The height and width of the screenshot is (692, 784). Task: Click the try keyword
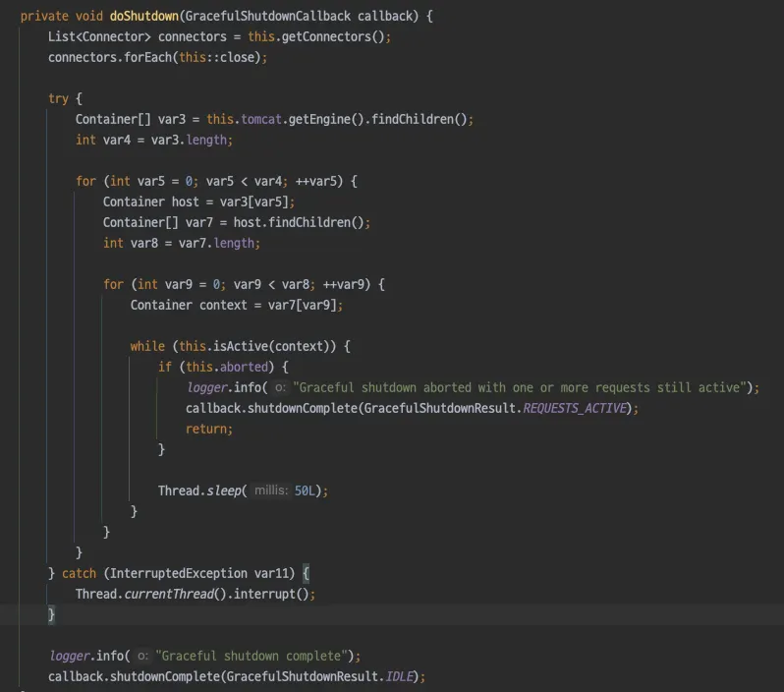tap(58, 98)
